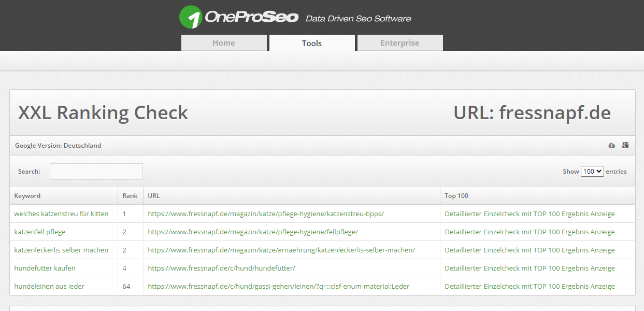Open keyword 'katzenfell pflege'
Screen dimensions: 644x311
40,232
